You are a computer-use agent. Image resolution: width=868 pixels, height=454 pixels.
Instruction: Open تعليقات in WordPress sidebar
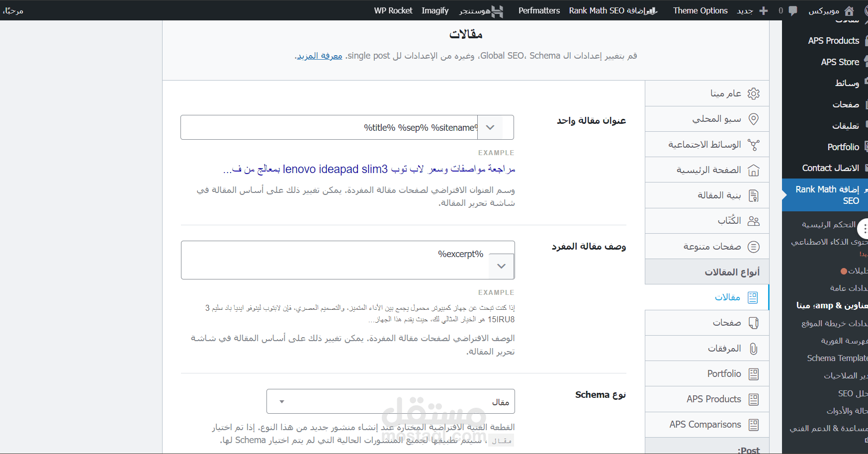[x=846, y=126]
